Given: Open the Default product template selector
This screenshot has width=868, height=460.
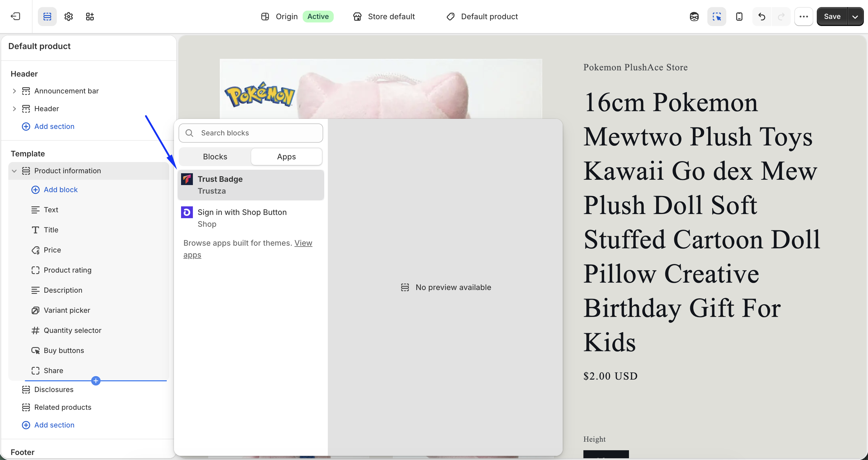Looking at the screenshot, I should [x=482, y=17].
